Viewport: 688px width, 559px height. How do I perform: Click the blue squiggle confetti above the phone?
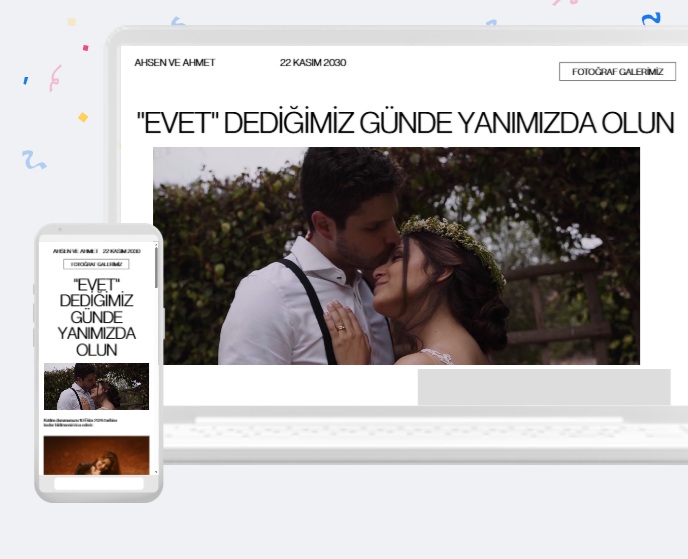point(33,159)
